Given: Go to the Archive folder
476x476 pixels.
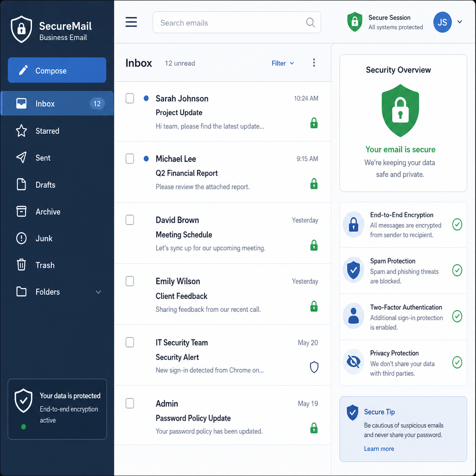Looking at the screenshot, I should [57, 212].
